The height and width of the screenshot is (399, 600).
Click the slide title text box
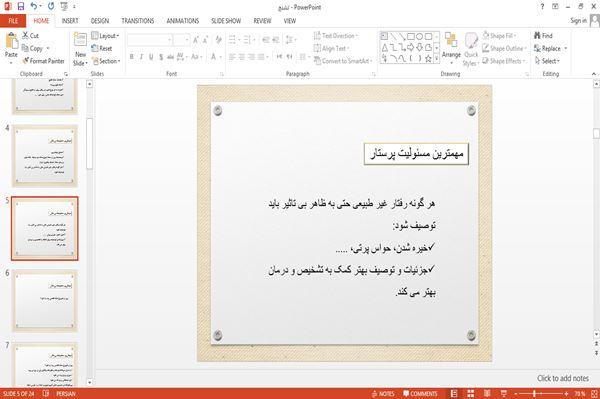pos(416,154)
